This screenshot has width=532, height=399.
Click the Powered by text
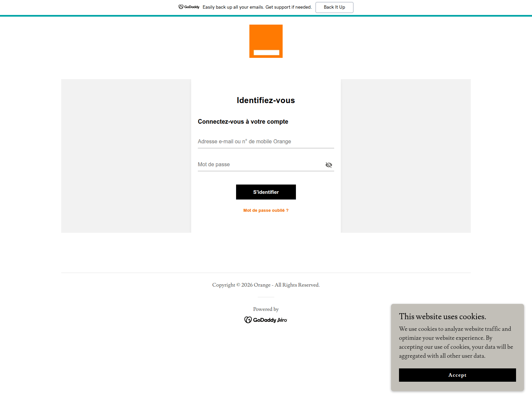coord(266,309)
